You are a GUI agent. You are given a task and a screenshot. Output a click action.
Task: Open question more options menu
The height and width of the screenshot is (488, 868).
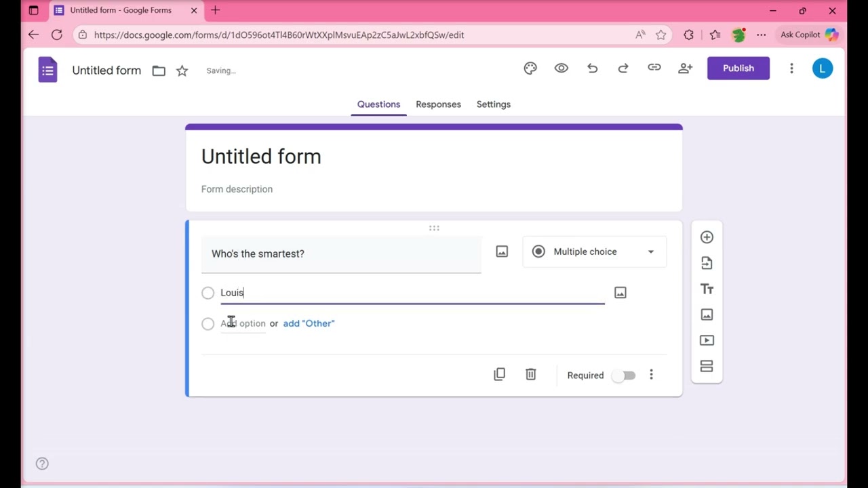pyautogui.click(x=652, y=375)
